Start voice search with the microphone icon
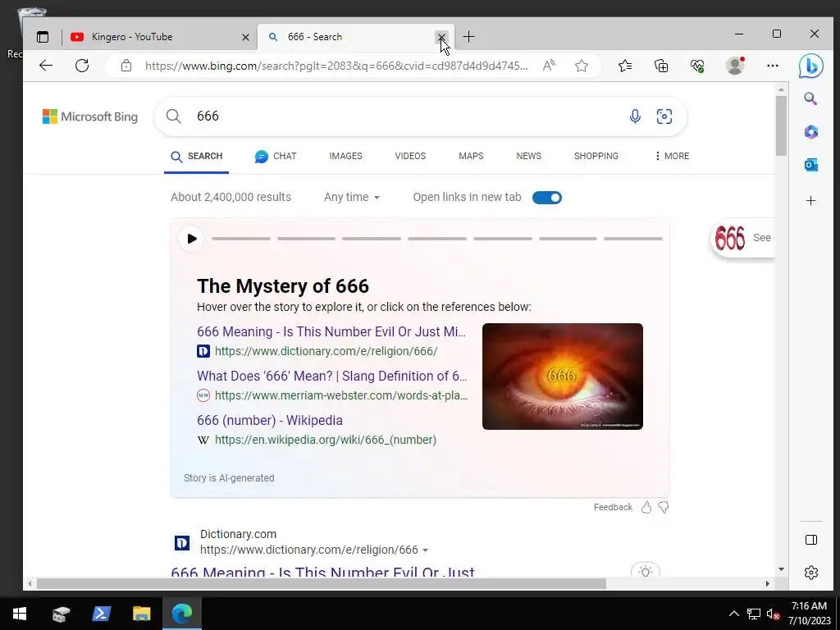 tap(635, 116)
